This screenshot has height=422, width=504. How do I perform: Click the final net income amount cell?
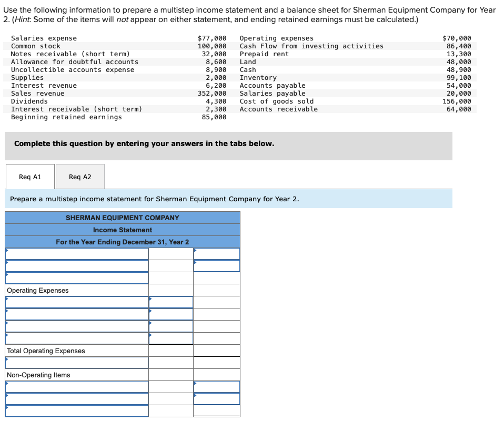(216, 410)
